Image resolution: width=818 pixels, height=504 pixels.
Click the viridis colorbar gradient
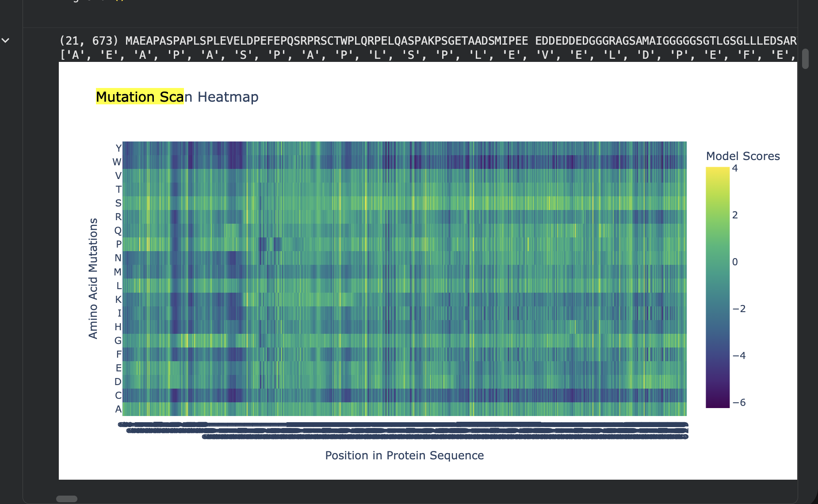(718, 287)
